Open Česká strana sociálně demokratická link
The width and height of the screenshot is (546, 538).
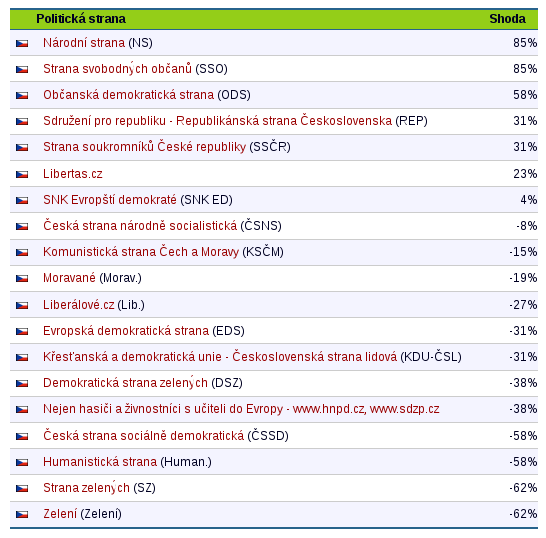point(143,436)
